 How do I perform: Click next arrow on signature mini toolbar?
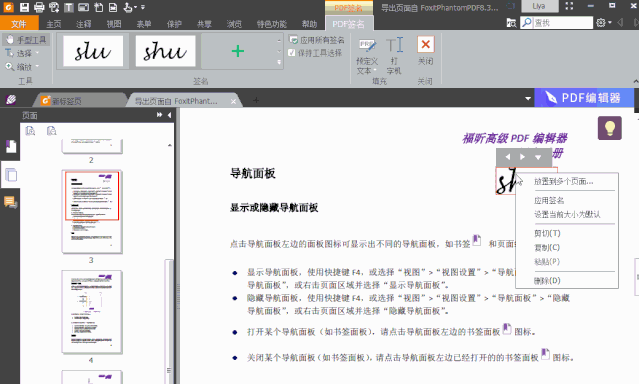pyautogui.click(x=522, y=157)
